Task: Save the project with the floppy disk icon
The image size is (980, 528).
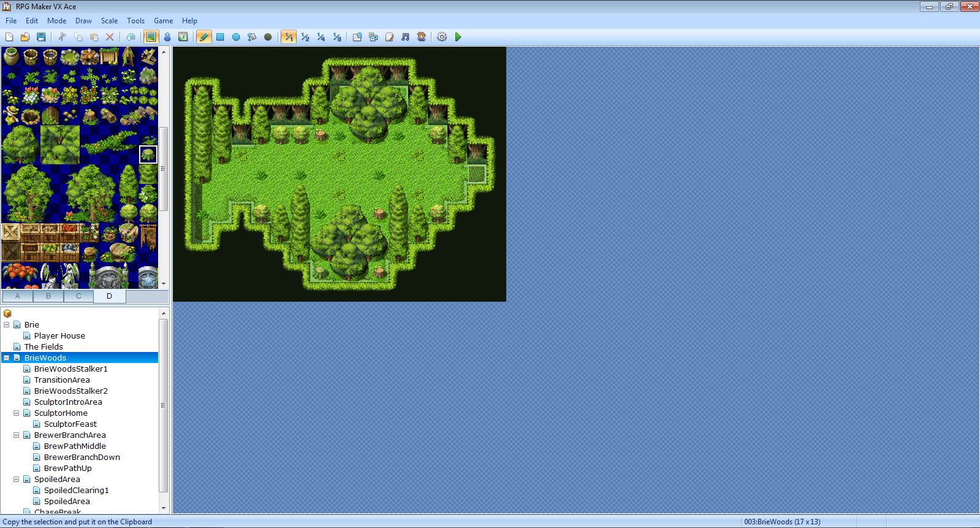Action: tap(41, 37)
